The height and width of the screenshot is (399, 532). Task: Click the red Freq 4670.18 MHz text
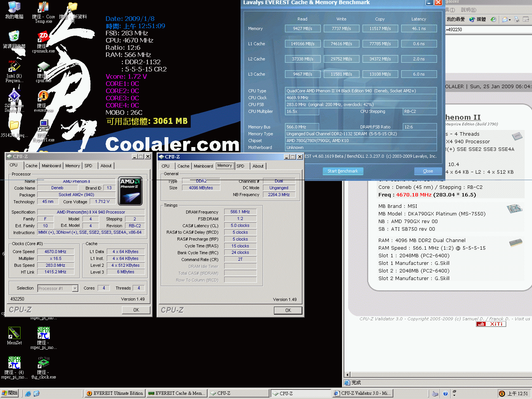pyautogui.click(x=414, y=195)
